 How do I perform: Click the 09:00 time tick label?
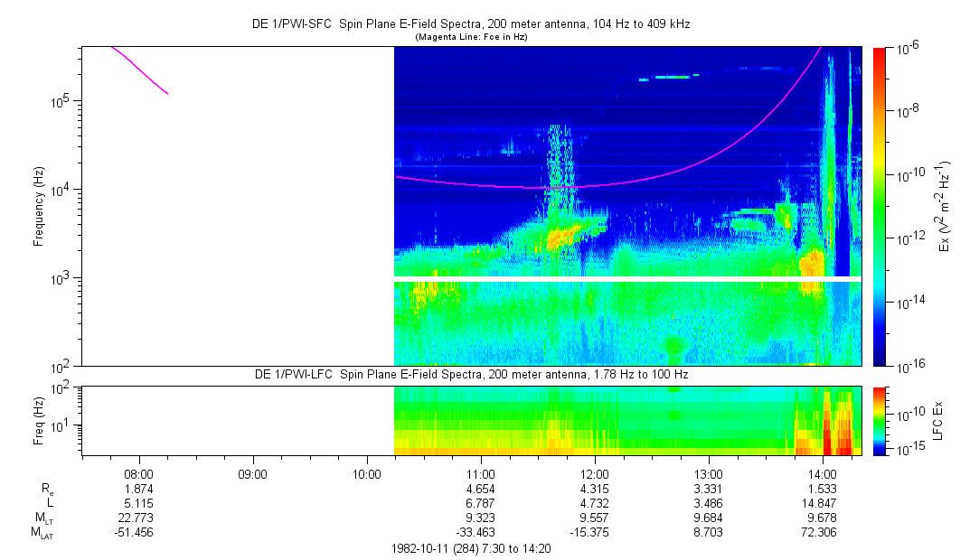252,473
